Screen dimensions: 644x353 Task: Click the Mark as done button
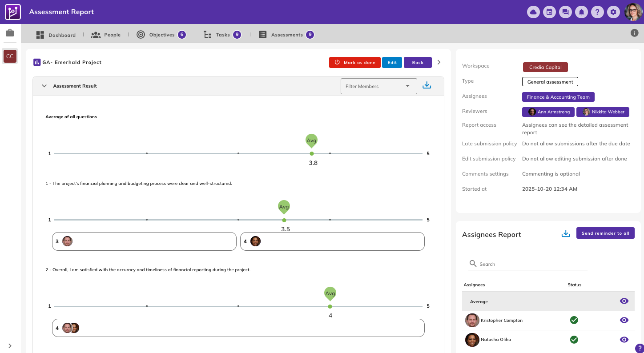point(355,62)
